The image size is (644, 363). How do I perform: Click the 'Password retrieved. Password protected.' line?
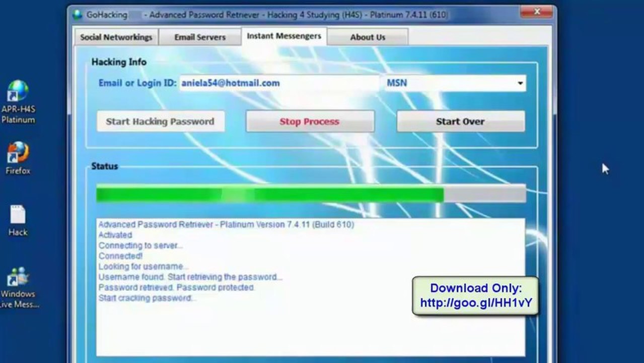click(x=177, y=288)
